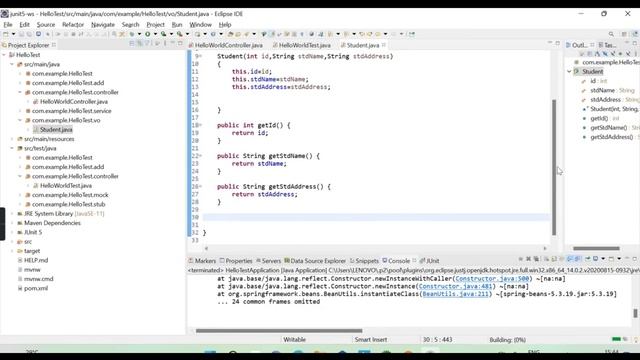Click the Writable status field
Screen dimensions: 640x360
pyautogui.click(x=294, y=340)
